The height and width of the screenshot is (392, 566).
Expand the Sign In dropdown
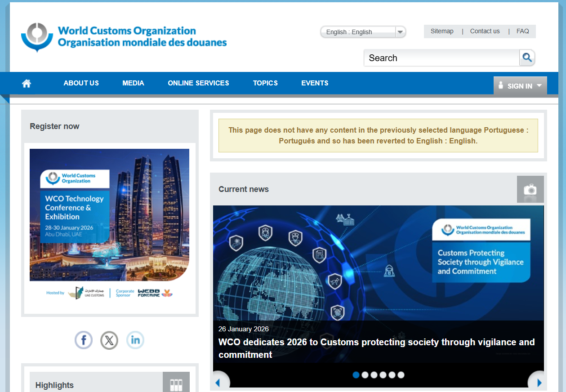(x=520, y=86)
